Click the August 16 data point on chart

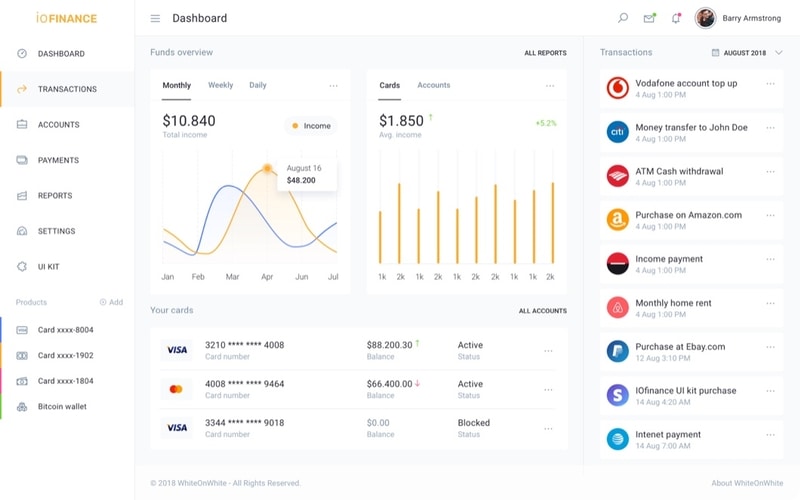click(267, 168)
